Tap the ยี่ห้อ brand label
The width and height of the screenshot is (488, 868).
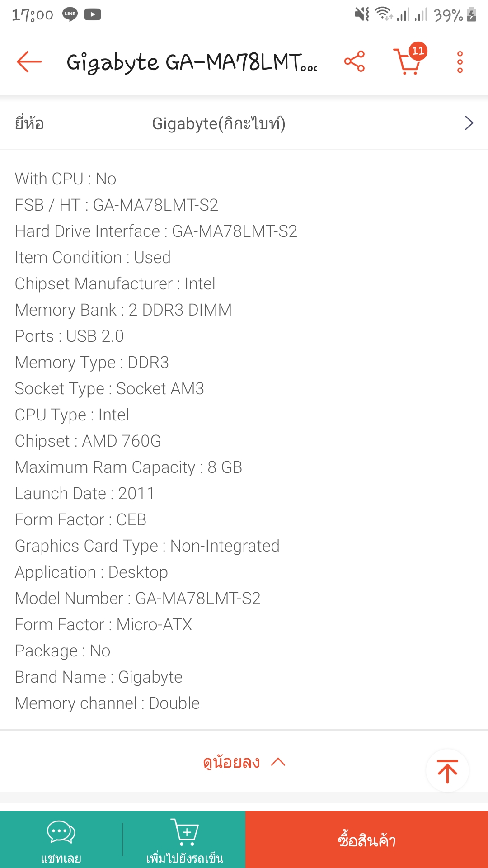[x=29, y=123]
